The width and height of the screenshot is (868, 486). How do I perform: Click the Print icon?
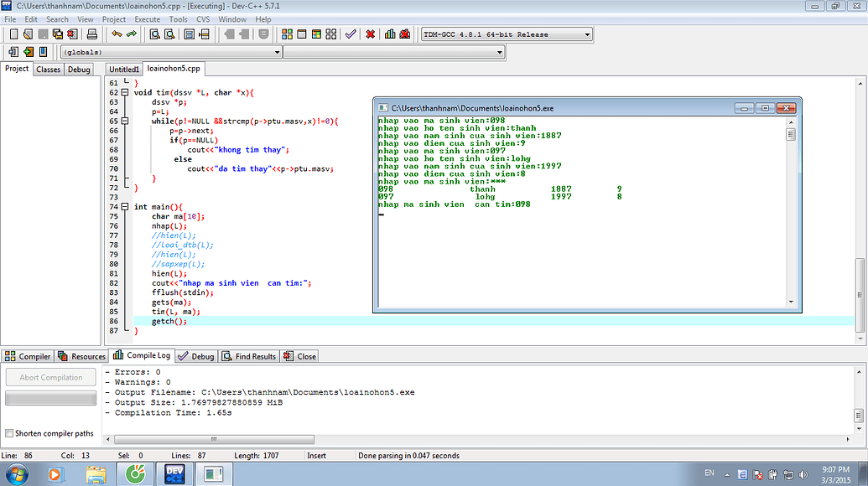[x=92, y=34]
